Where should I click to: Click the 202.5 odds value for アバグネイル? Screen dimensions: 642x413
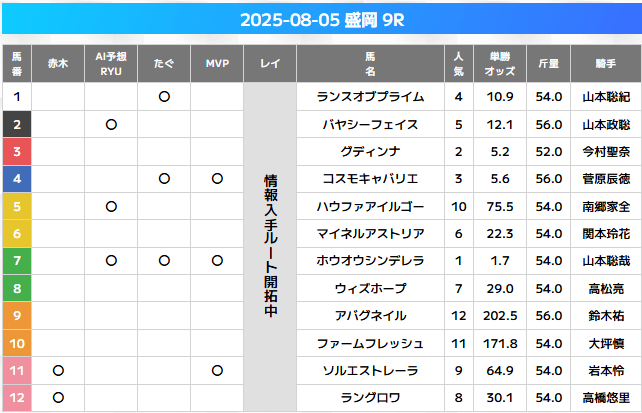(500, 316)
